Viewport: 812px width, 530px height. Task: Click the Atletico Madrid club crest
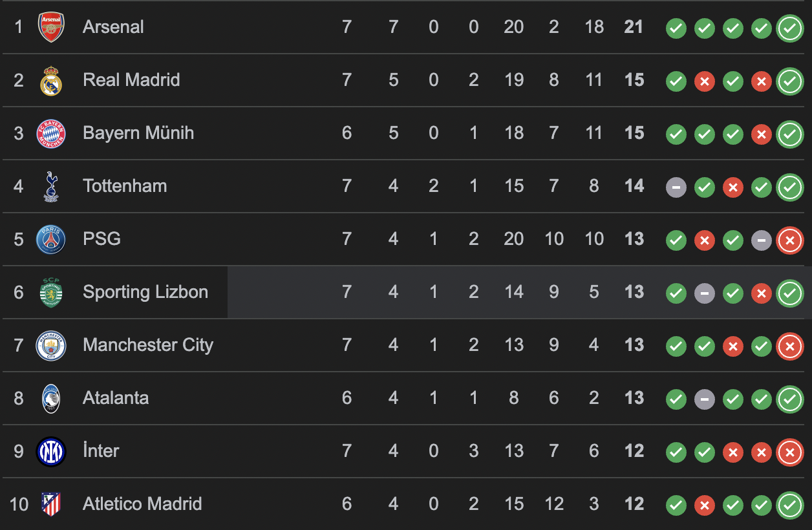coord(51,504)
